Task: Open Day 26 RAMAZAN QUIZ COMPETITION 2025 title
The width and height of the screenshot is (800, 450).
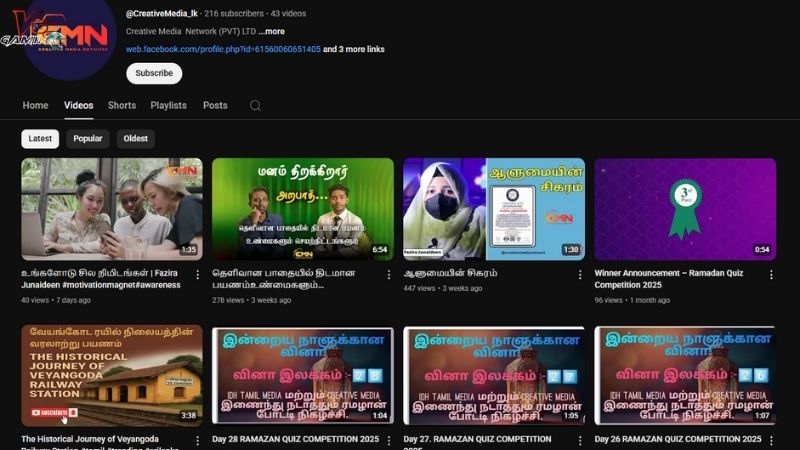Action: point(678,439)
